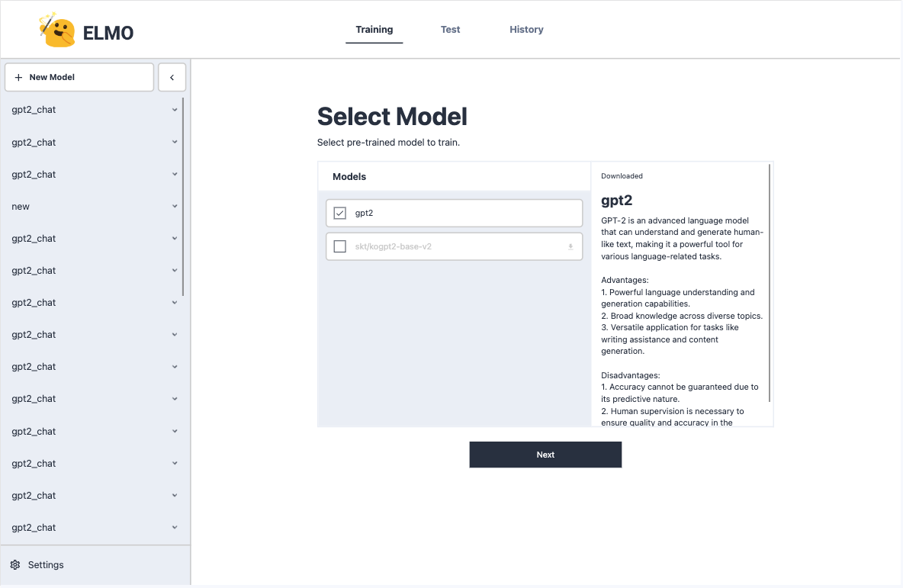
Task: Click the collapse sidebar arrow icon
Action: [x=172, y=77]
